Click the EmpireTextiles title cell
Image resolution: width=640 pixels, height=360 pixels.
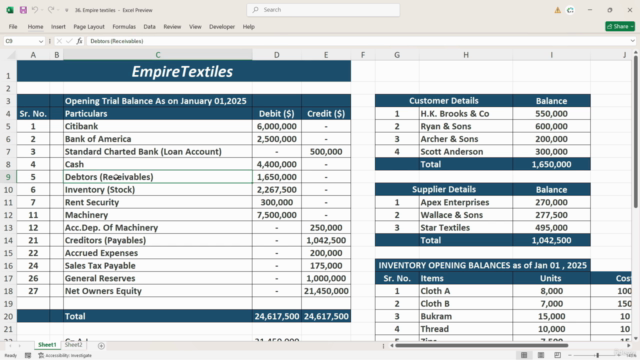click(184, 71)
